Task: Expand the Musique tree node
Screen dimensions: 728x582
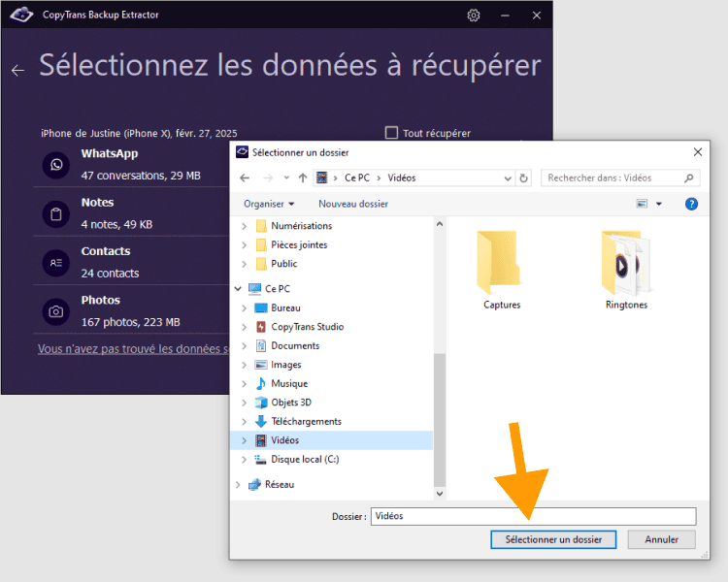Action: click(x=245, y=384)
